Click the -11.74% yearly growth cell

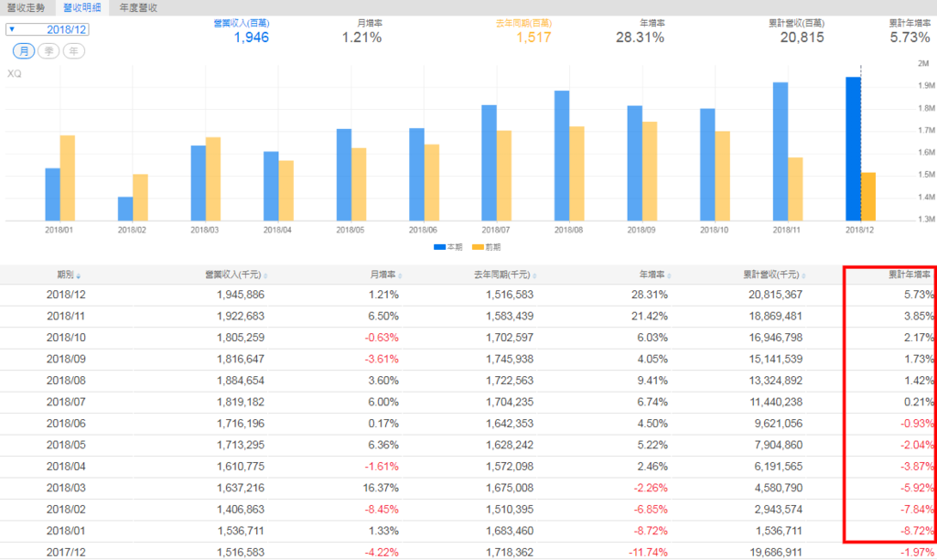[x=648, y=553]
